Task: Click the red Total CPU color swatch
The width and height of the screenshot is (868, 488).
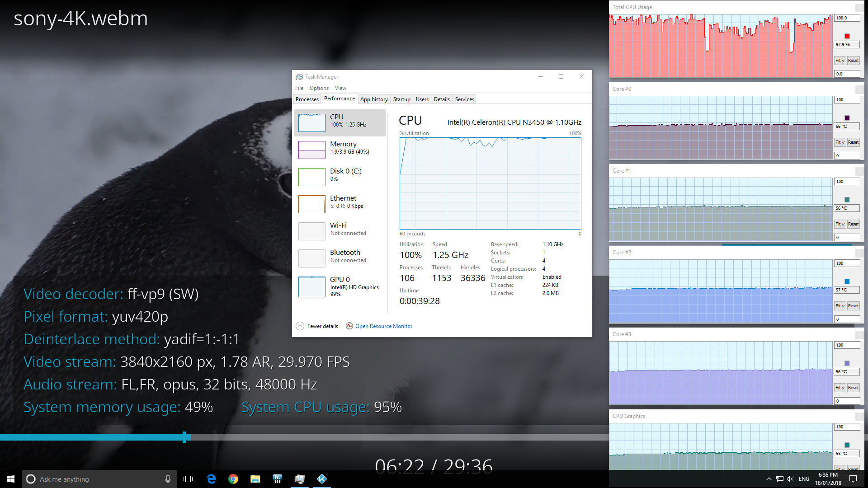Action: coord(847,36)
